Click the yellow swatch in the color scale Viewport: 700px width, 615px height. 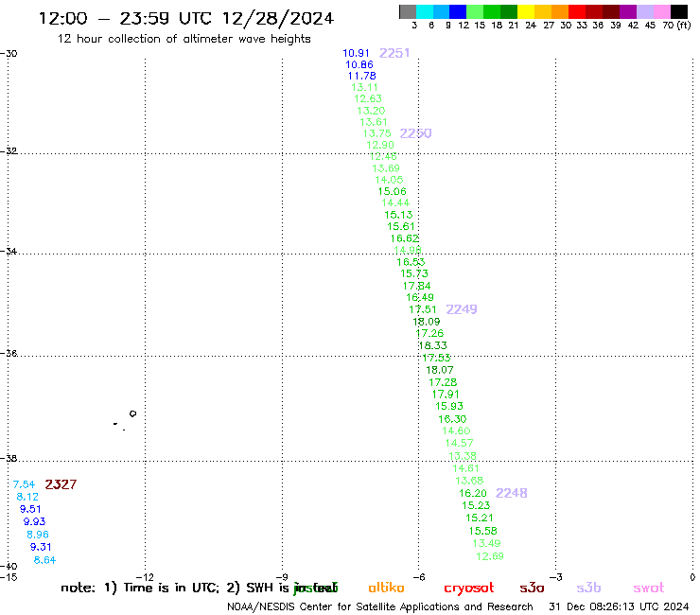point(526,11)
